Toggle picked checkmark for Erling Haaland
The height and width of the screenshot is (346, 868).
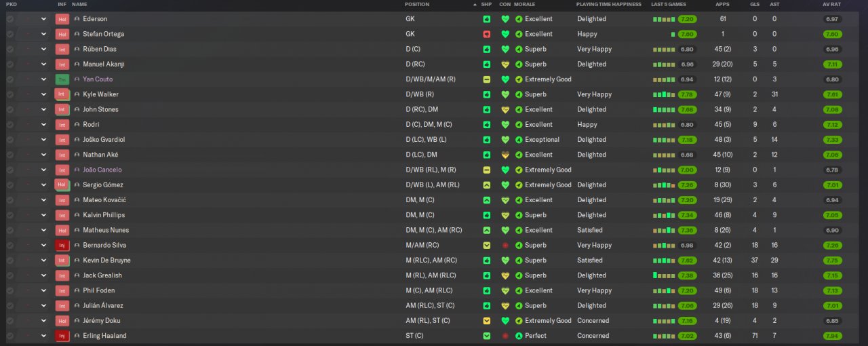tap(9, 336)
